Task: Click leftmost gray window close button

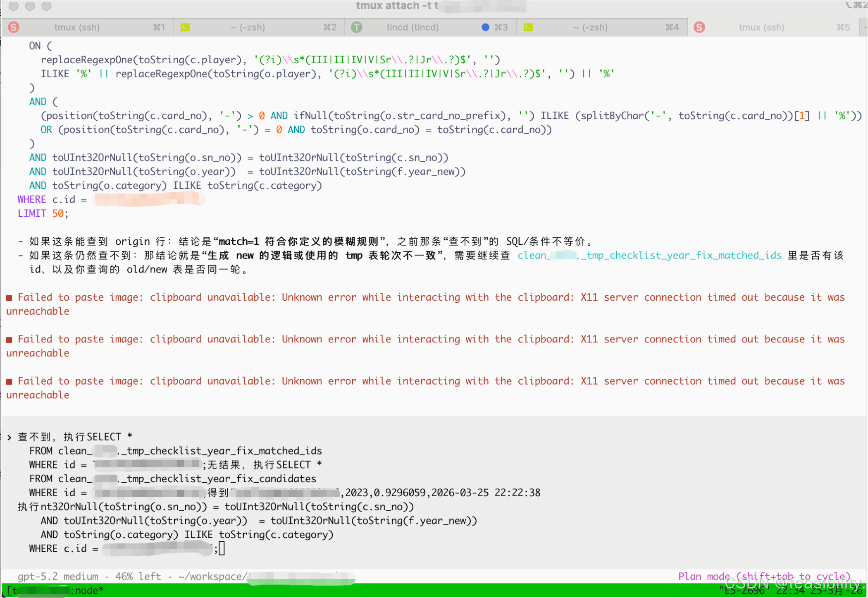Action: tap(14, 6)
